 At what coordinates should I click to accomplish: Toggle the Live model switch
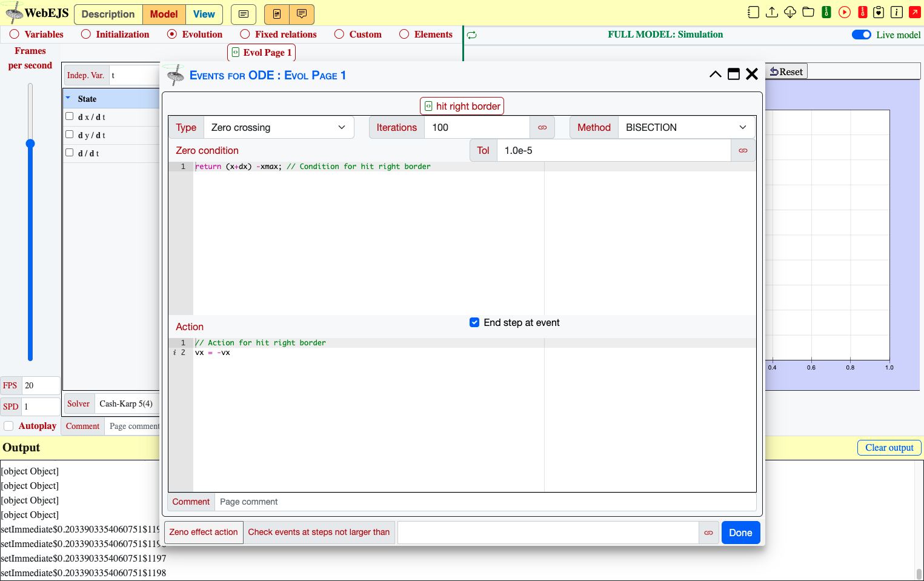click(x=861, y=35)
